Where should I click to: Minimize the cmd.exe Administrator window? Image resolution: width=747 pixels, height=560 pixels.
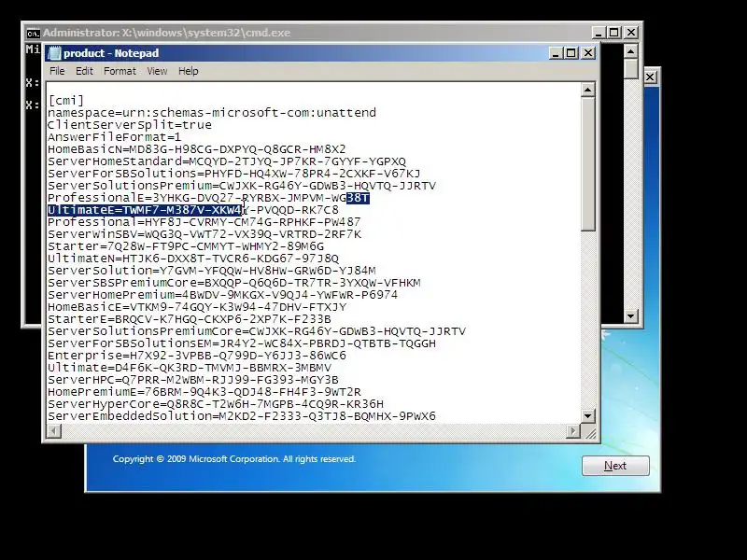click(x=599, y=33)
